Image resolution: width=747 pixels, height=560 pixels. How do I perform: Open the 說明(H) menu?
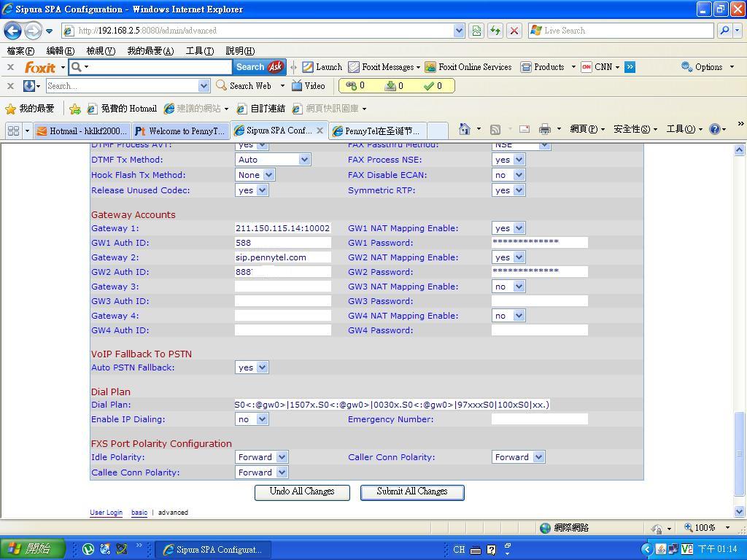tap(240, 51)
